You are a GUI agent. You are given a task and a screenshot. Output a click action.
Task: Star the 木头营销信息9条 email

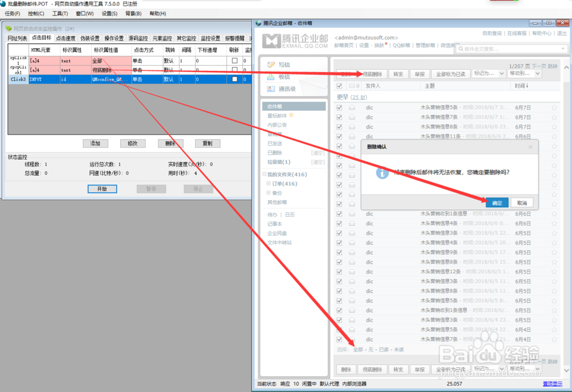(x=554, y=252)
